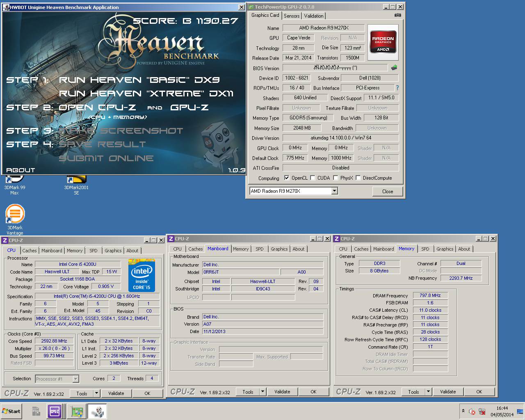Click the muted volume tray icon
Screen dimensions: 525x420
tap(472, 411)
